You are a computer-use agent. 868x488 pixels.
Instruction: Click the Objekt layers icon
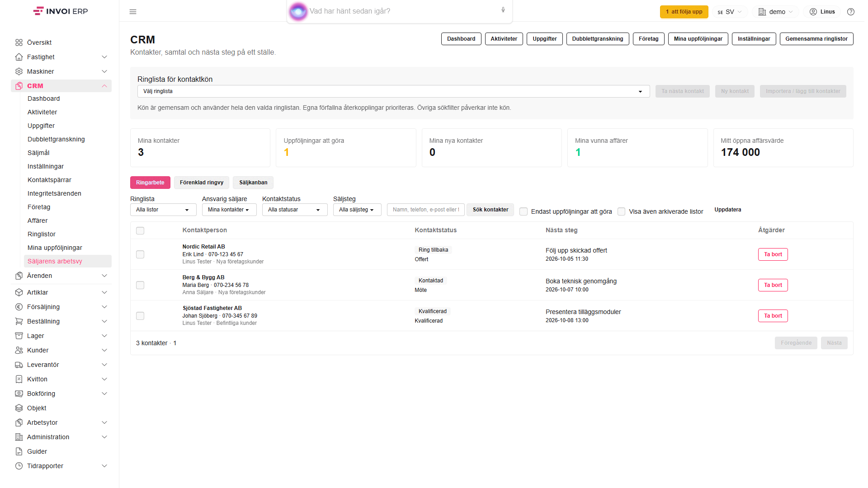point(19,408)
